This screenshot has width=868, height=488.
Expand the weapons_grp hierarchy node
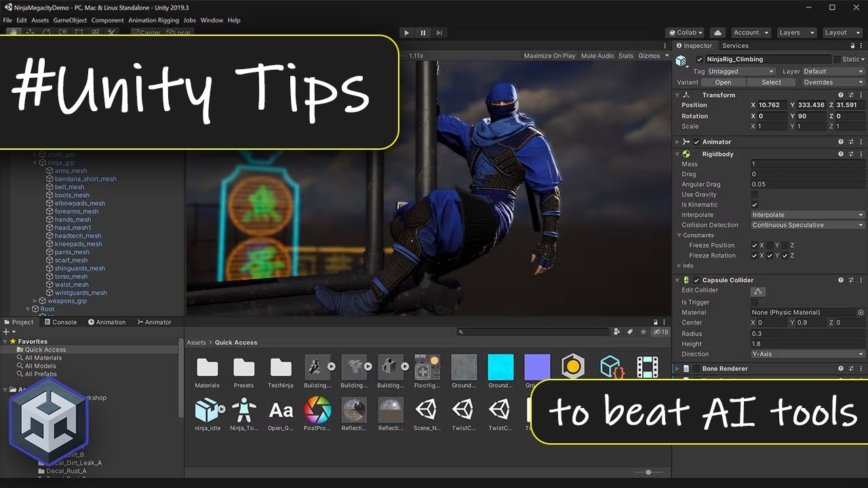pos(35,301)
